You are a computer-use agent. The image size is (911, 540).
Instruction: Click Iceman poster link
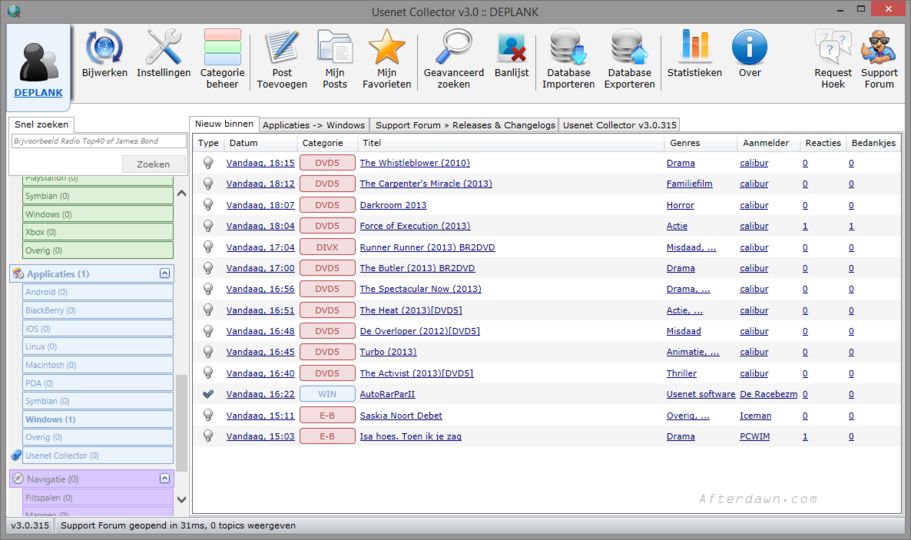755,416
